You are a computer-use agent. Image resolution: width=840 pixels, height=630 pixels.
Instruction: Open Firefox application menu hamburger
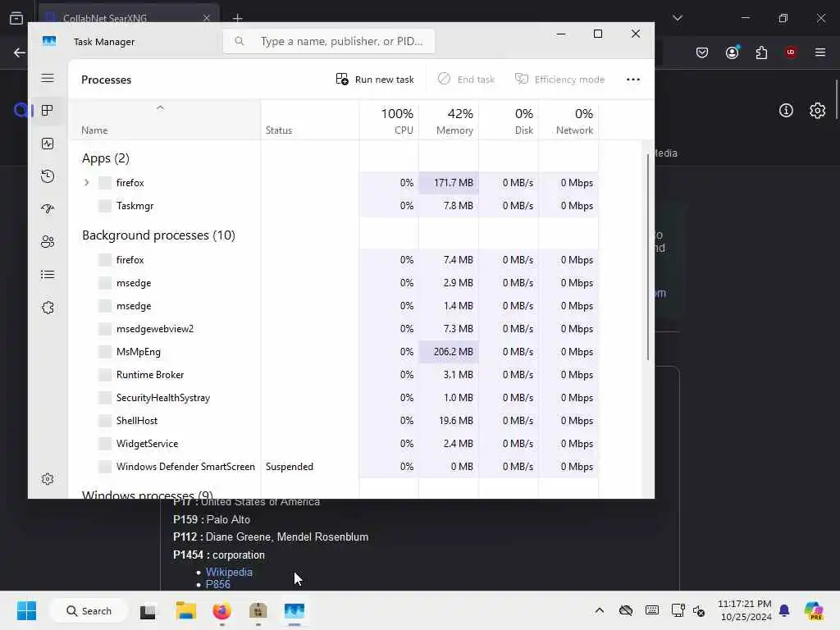[x=820, y=52]
